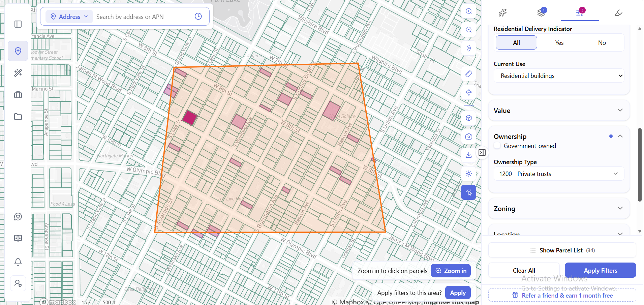Open the map pin location tool in sidebar

(18, 51)
